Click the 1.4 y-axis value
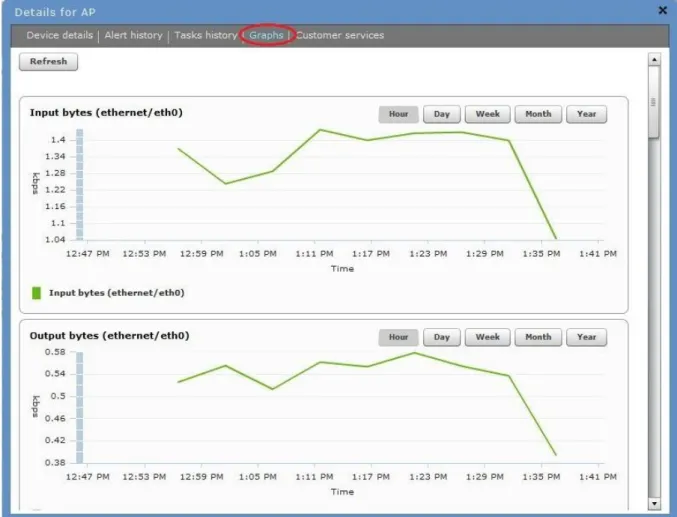The image size is (677, 517). click(x=58, y=140)
